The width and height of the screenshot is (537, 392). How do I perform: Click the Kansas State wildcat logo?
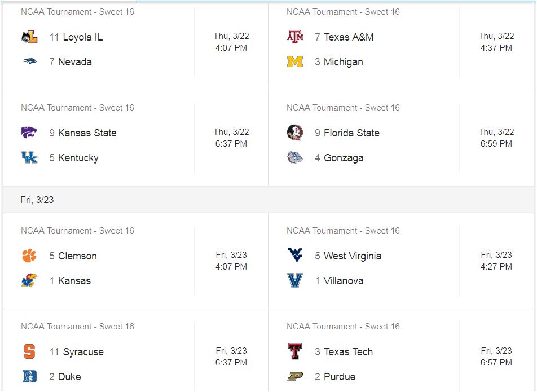(x=29, y=133)
